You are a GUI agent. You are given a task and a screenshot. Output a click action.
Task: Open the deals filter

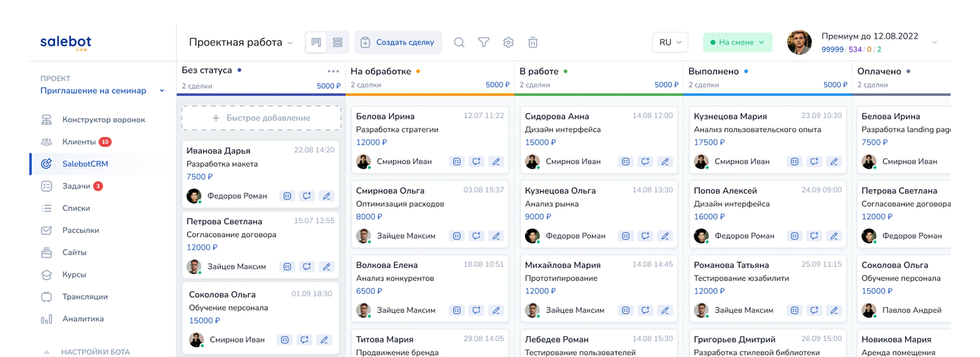[x=484, y=42]
